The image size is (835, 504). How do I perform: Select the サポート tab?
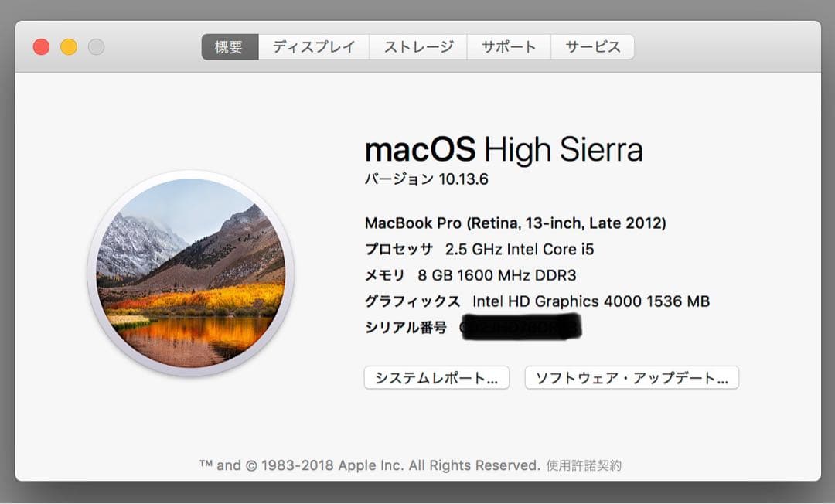[x=509, y=46]
